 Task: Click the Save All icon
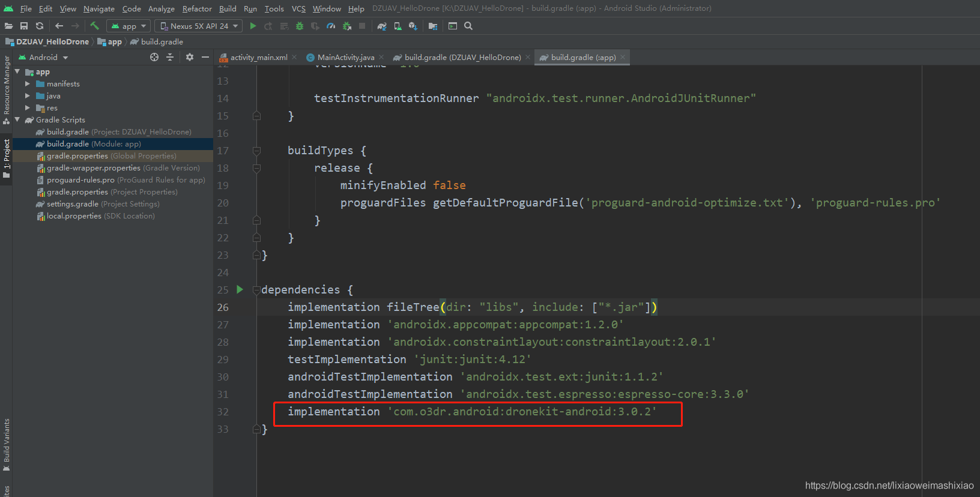tap(24, 26)
